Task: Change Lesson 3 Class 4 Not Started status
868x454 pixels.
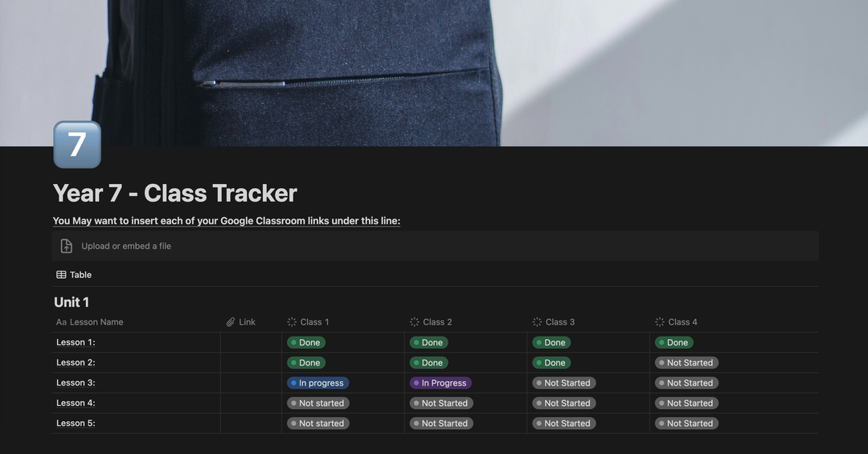Action: (686, 382)
